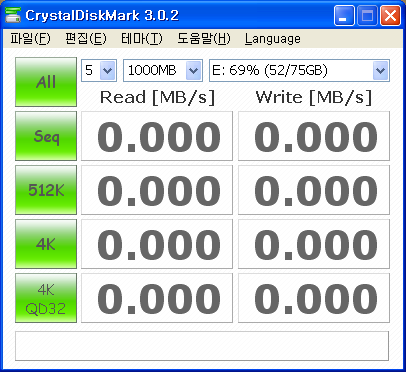Screen dimensions: 406x372
Task: Select the 4K write result value
Action: click(314, 244)
